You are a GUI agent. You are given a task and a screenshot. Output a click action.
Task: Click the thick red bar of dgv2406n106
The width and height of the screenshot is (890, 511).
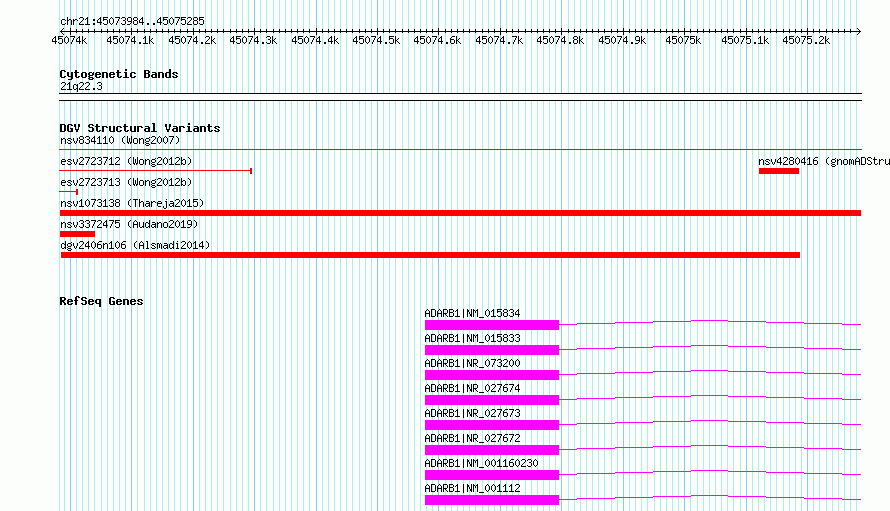click(x=430, y=255)
